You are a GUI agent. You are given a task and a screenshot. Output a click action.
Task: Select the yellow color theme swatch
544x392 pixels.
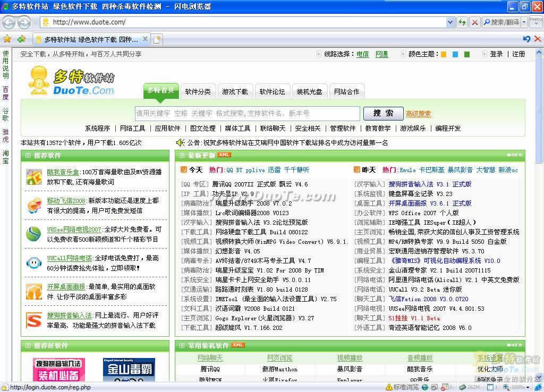[x=444, y=55]
